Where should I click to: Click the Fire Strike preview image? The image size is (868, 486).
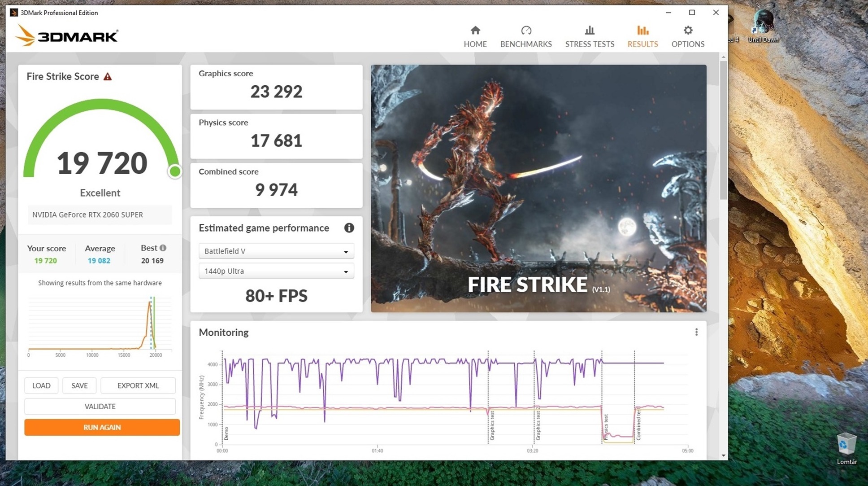pos(538,188)
